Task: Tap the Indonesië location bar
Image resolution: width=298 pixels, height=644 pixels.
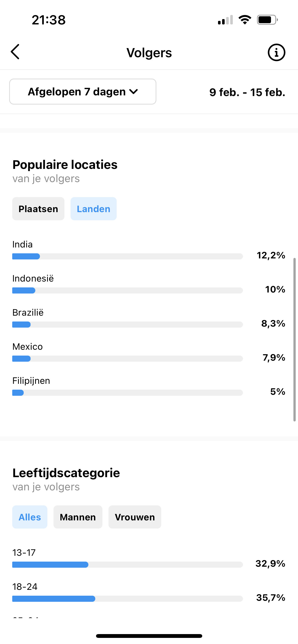Action: [x=127, y=290]
